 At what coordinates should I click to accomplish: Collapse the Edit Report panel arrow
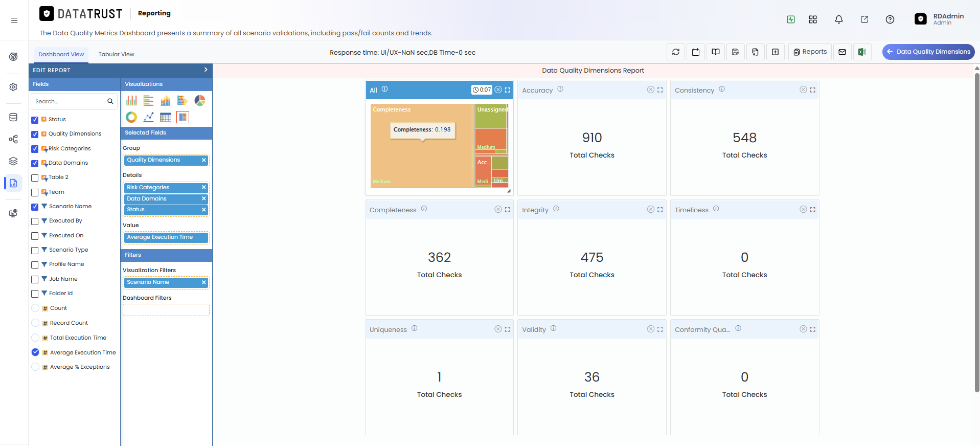point(206,70)
